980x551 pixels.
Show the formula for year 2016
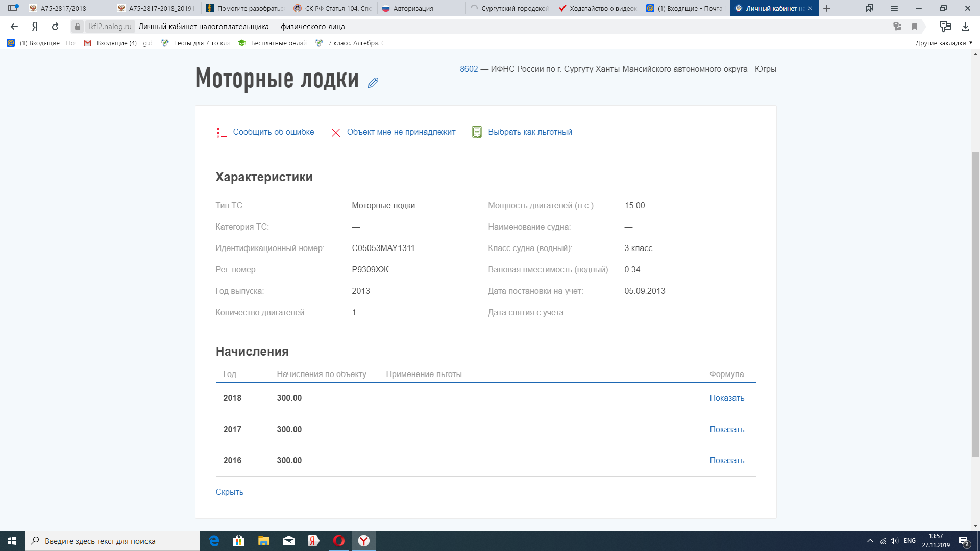point(726,460)
